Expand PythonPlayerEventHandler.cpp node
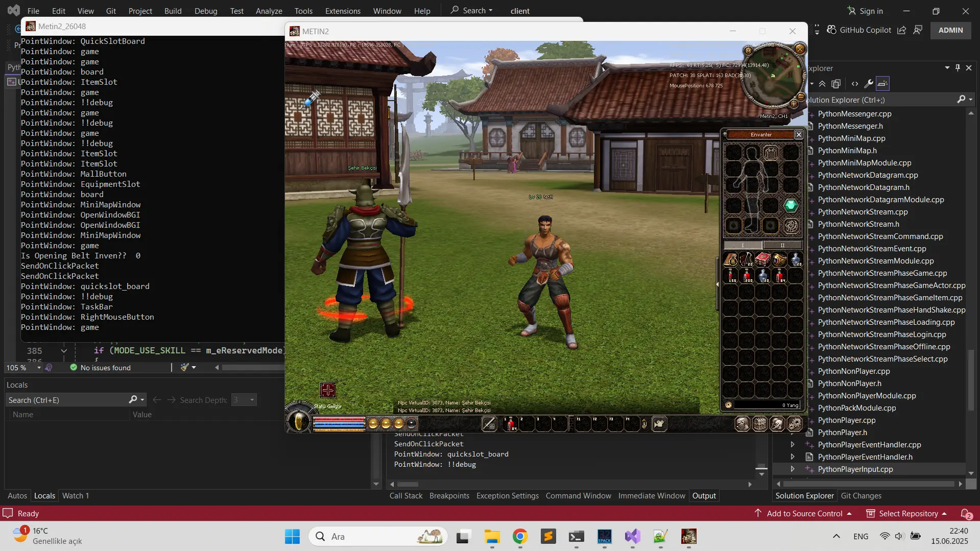This screenshot has height=551, width=980. [x=793, y=445]
